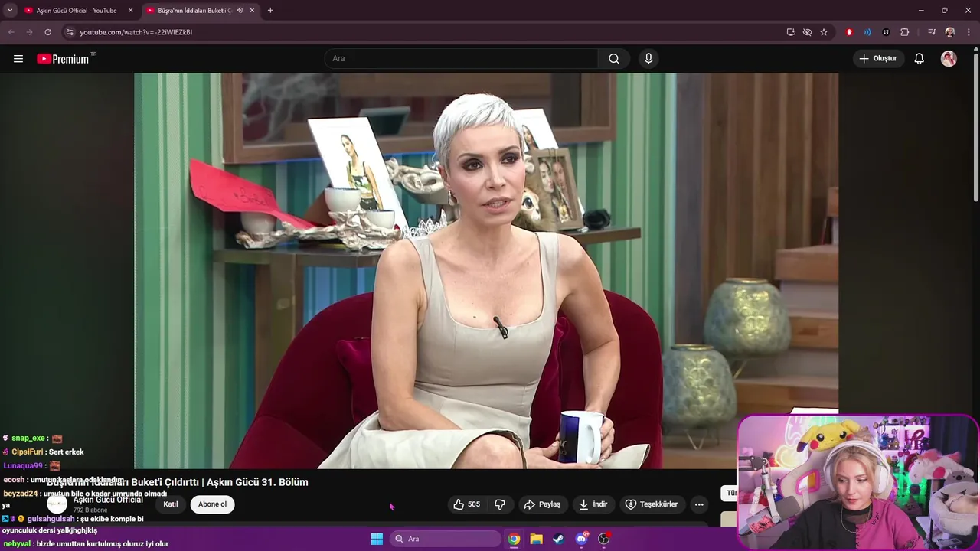Open the Chrome three-dot menu
The width and height of the screenshot is (980, 551).
tap(969, 32)
